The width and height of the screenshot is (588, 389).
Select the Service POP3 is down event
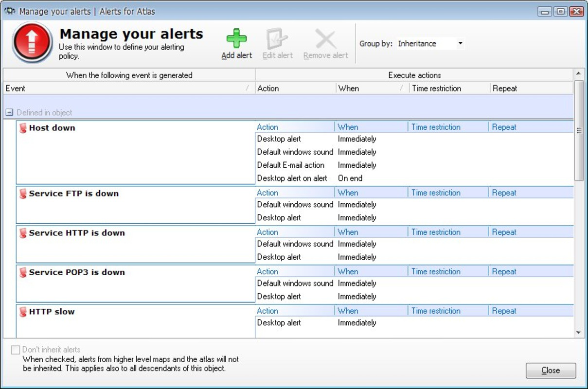click(x=77, y=272)
